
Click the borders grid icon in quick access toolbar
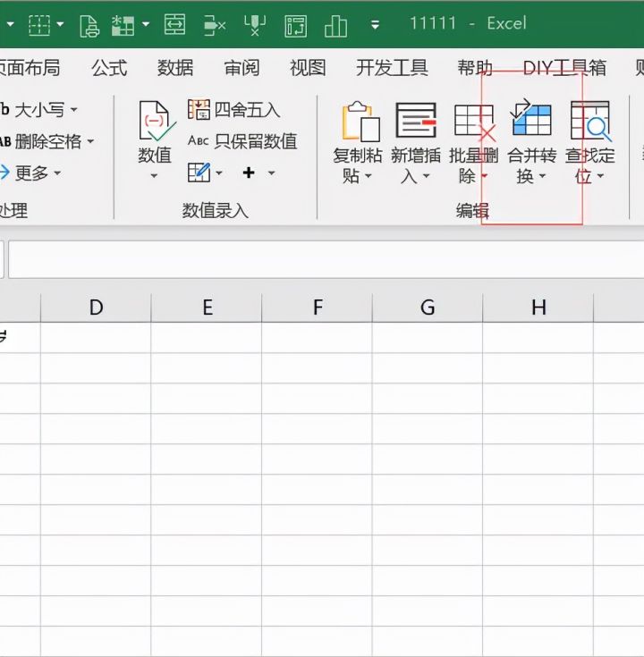[x=39, y=25]
